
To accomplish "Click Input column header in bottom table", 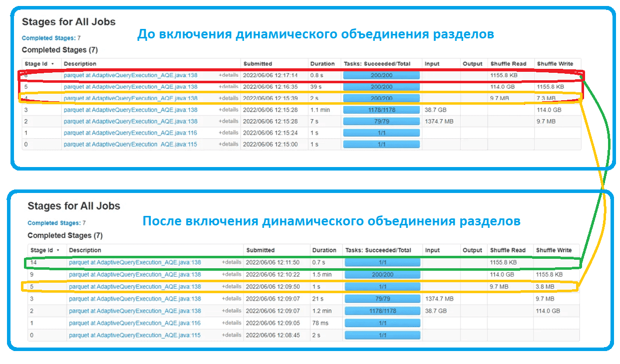I will pos(432,250).
